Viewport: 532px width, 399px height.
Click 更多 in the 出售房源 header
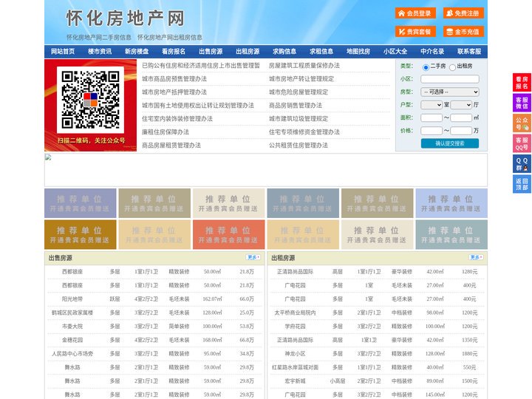(253, 258)
